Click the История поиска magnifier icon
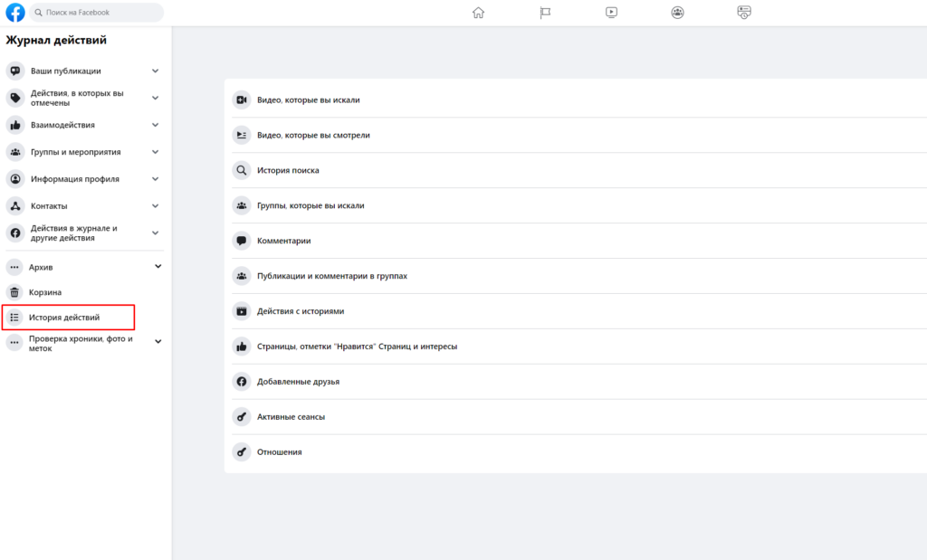 pos(242,170)
